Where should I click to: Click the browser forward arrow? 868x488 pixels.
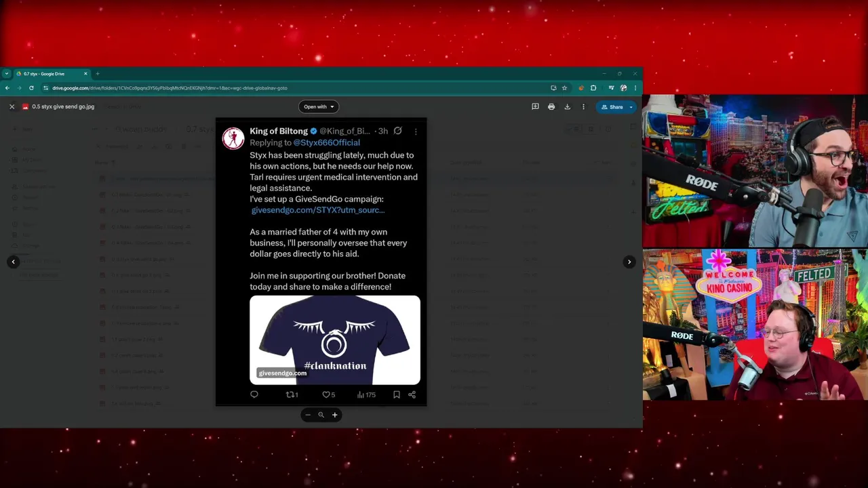point(19,87)
